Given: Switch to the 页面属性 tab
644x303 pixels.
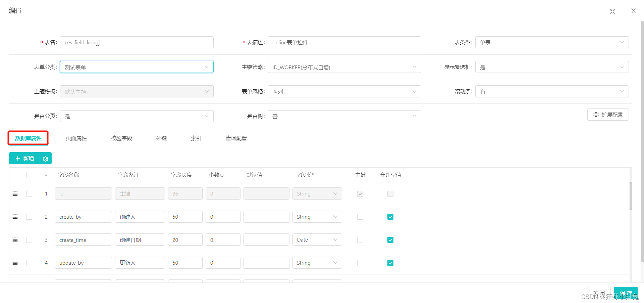Looking at the screenshot, I should 76,138.
